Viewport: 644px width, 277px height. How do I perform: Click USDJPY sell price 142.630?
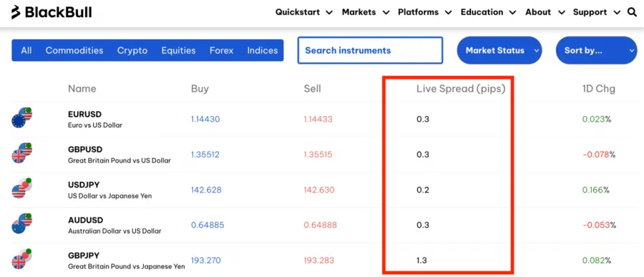(x=319, y=190)
